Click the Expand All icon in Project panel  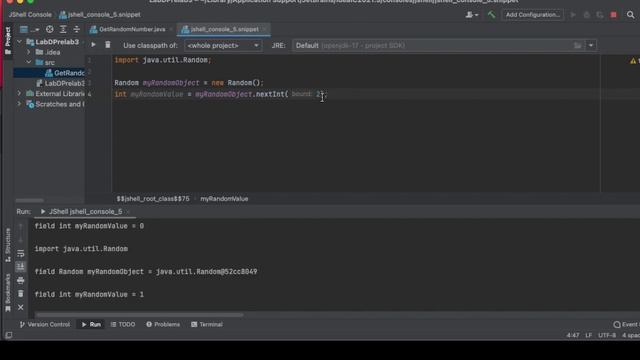[63, 29]
